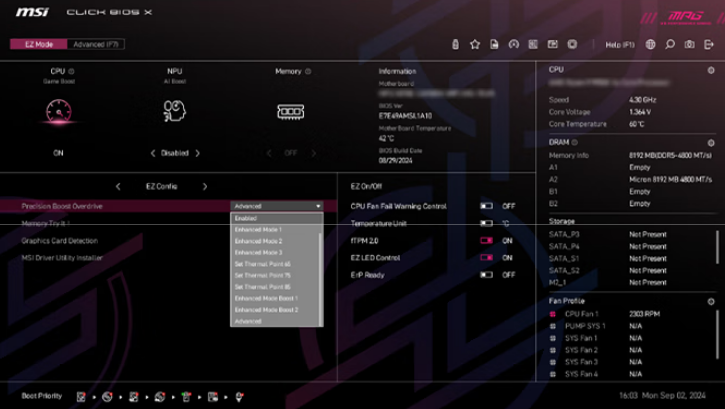Click info icon beside Memory label
This screenshot has width=725, height=409.
coord(308,71)
